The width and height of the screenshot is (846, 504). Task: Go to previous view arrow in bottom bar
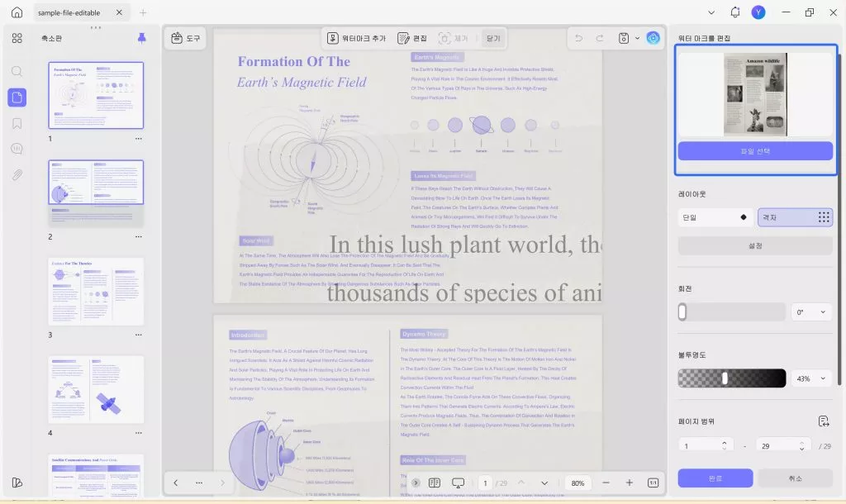175,483
